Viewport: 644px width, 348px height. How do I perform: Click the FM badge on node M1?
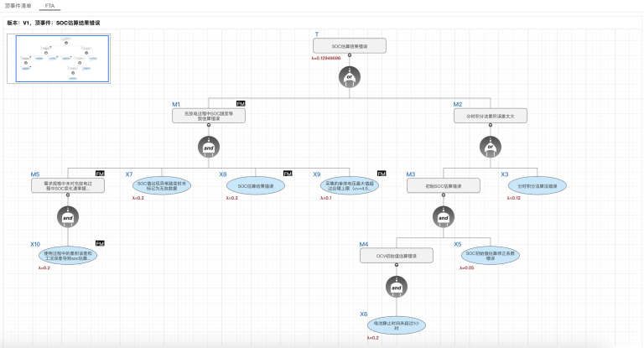(x=241, y=104)
